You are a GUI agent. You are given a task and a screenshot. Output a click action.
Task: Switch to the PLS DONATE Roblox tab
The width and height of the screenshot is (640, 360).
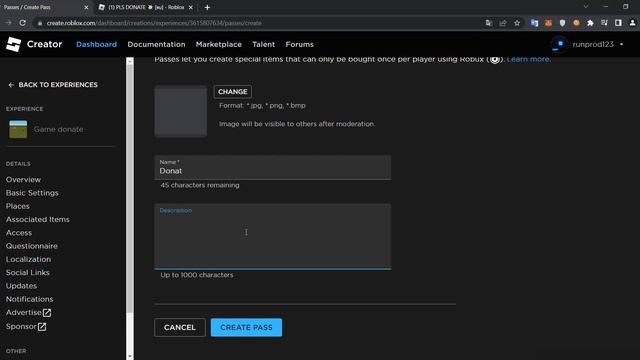(146, 7)
